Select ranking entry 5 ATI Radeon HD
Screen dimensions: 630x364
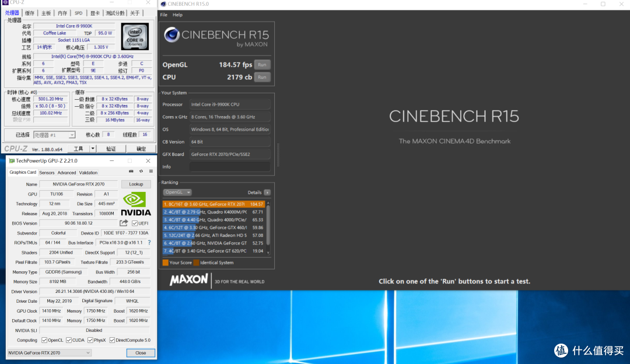click(x=213, y=236)
